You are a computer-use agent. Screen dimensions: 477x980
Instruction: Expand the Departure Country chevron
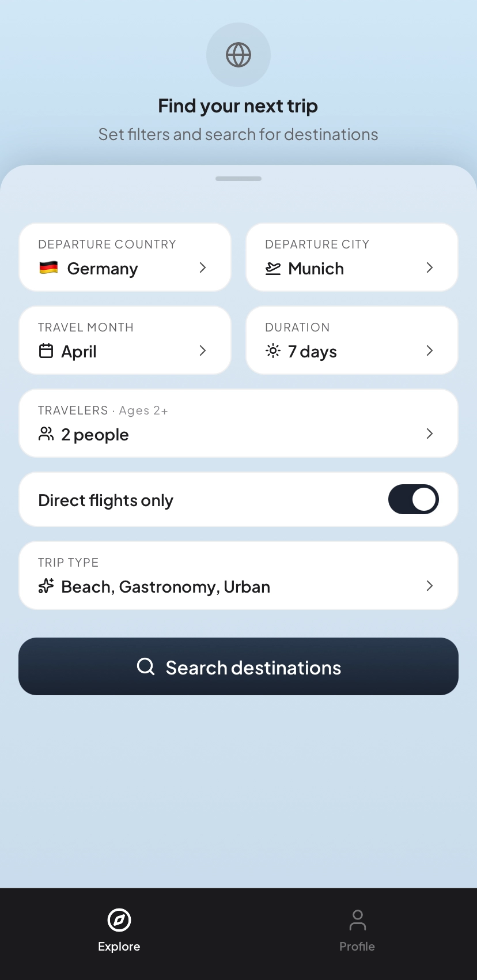pos(203,267)
